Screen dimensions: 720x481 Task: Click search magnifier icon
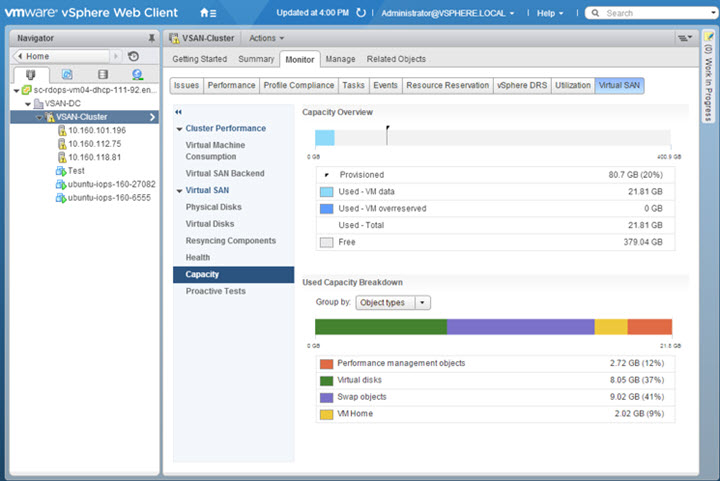point(595,13)
